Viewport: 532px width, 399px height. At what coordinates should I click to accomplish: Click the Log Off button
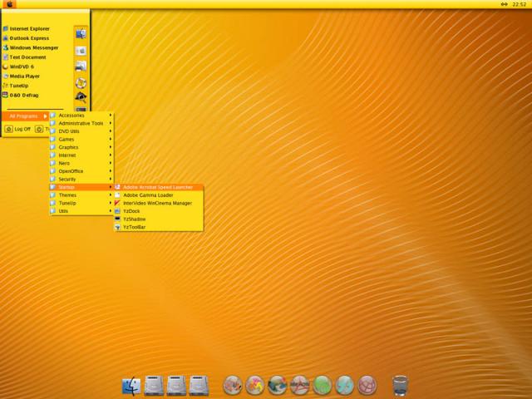pyautogui.click(x=18, y=130)
